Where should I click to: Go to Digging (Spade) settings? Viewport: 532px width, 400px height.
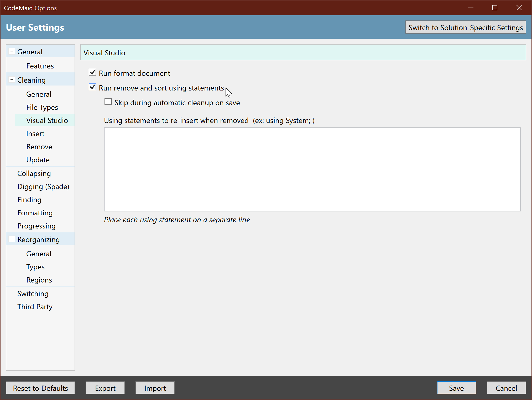pyautogui.click(x=43, y=186)
